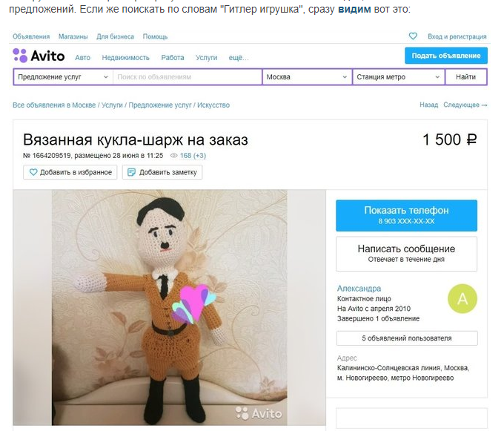
Task: Click Показать телефон button
Action: pos(407,215)
